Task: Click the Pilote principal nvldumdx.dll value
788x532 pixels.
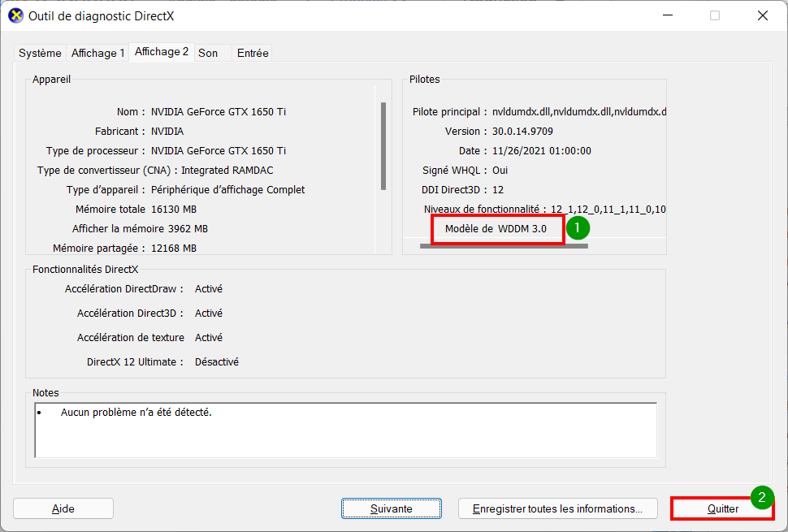Action: tap(579, 112)
